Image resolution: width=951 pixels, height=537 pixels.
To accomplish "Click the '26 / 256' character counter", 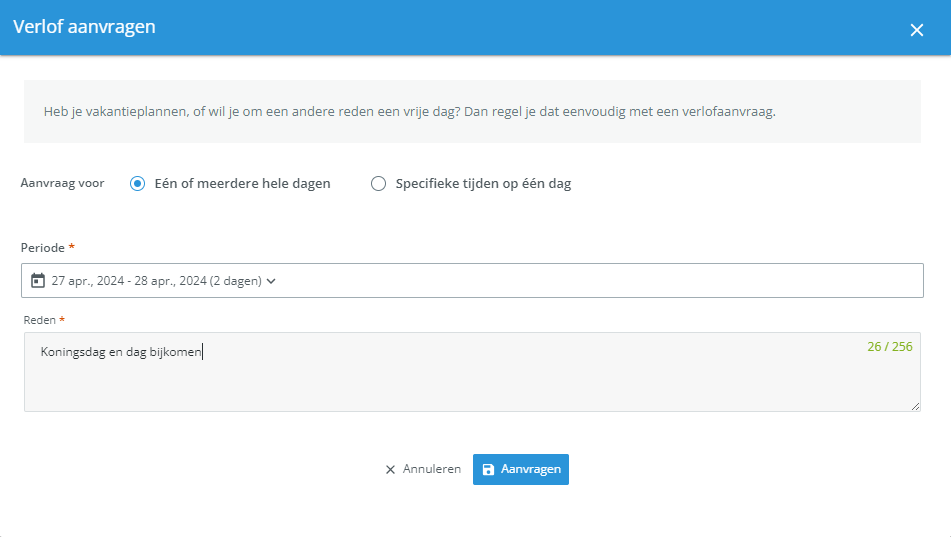I will coord(890,346).
